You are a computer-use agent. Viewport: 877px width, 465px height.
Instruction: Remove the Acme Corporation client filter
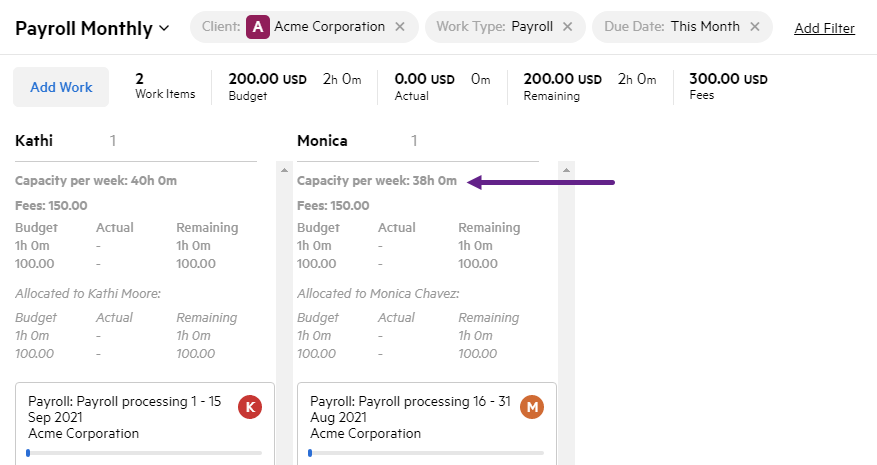400,27
